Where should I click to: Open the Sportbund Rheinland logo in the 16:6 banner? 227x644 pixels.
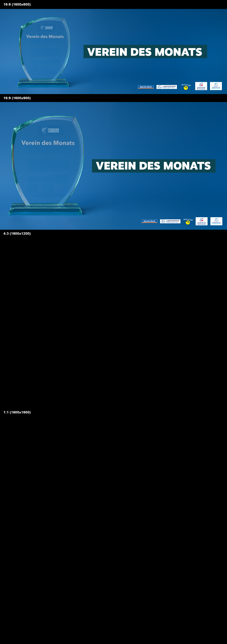(216, 86)
